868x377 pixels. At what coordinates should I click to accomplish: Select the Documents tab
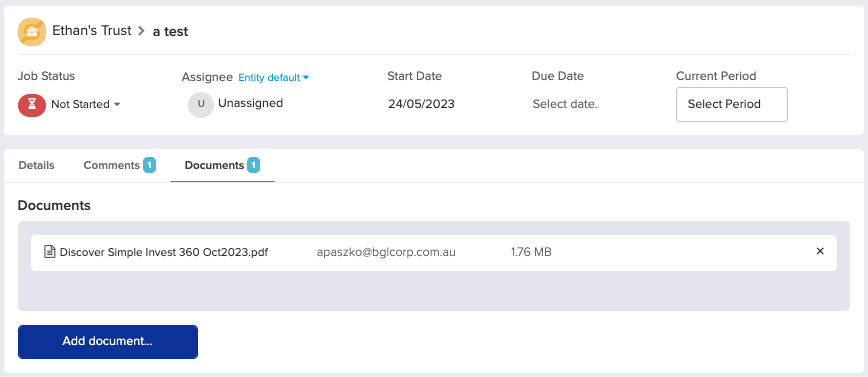[222, 165]
